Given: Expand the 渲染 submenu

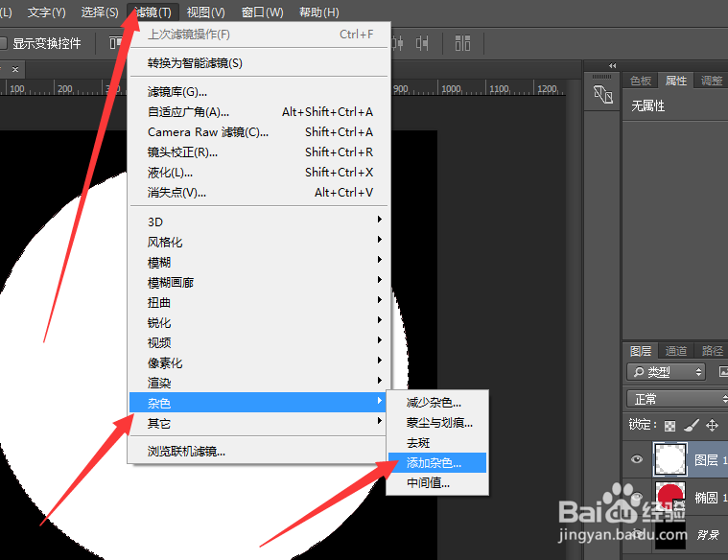Looking at the screenshot, I should point(259,384).
